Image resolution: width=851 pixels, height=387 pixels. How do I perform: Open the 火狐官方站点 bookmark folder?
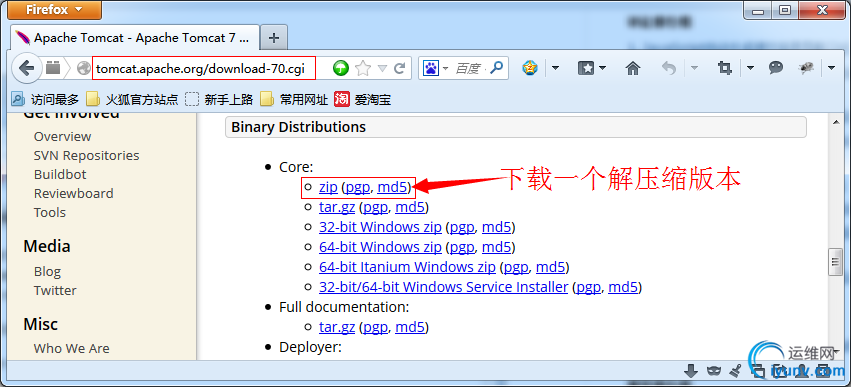132,99
